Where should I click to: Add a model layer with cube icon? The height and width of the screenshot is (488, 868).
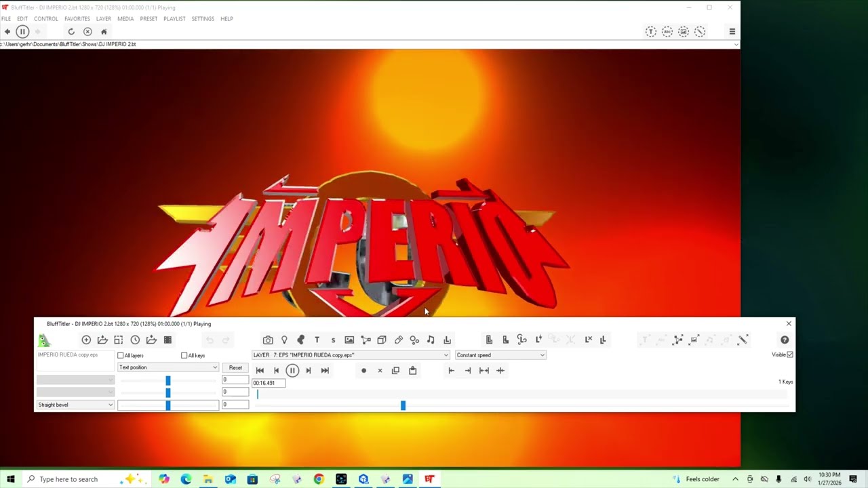tap(382, 340)
